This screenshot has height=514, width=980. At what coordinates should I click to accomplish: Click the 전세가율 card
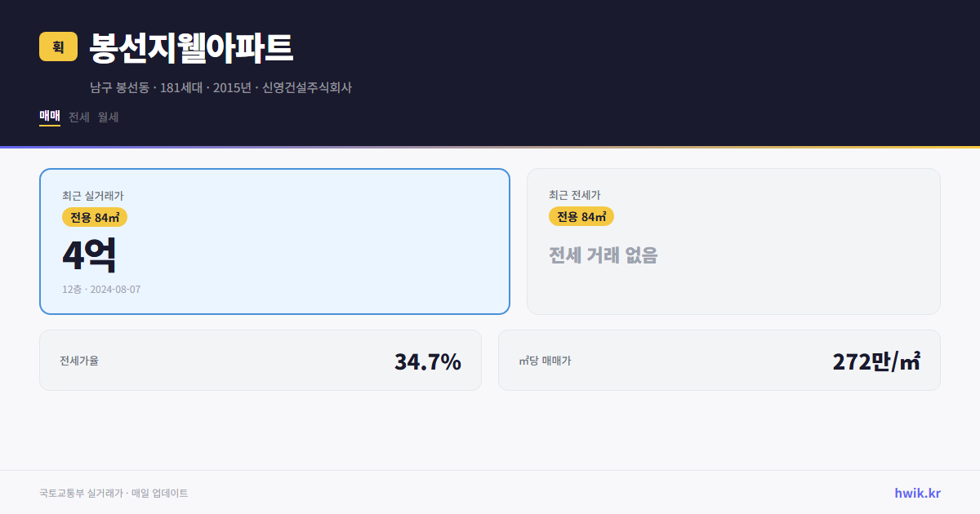[x=261, y=360]
